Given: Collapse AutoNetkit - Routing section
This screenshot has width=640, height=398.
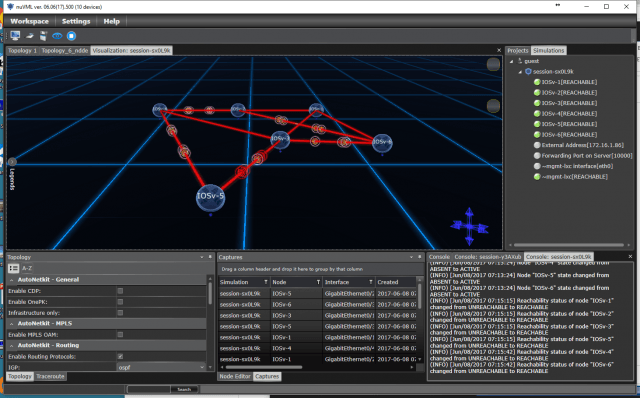Looking at the screenshot, I should 11,345.
